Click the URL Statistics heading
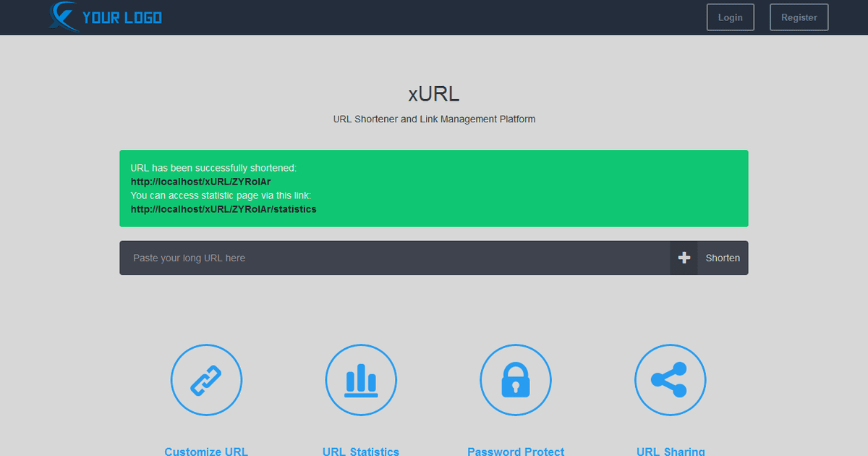 361,451
